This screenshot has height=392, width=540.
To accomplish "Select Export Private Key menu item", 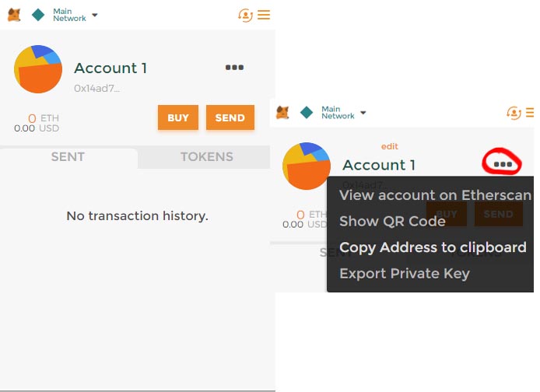I will tap(405, 274).
